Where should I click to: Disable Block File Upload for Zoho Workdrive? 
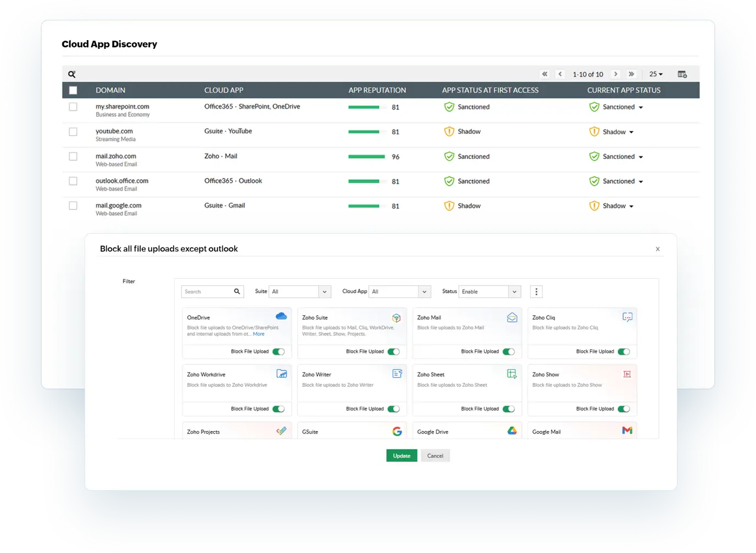pyautogui.click(x=279, y=409)
